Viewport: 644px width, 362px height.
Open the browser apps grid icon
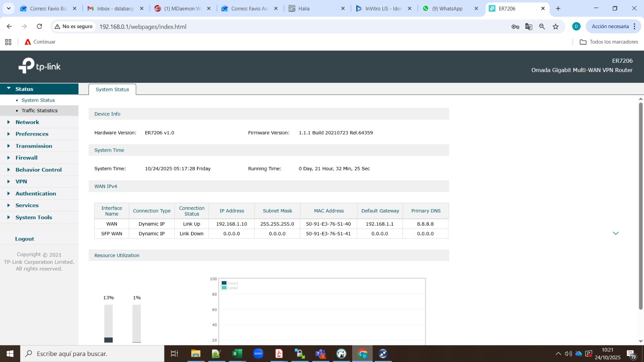[x=8, y=42]
